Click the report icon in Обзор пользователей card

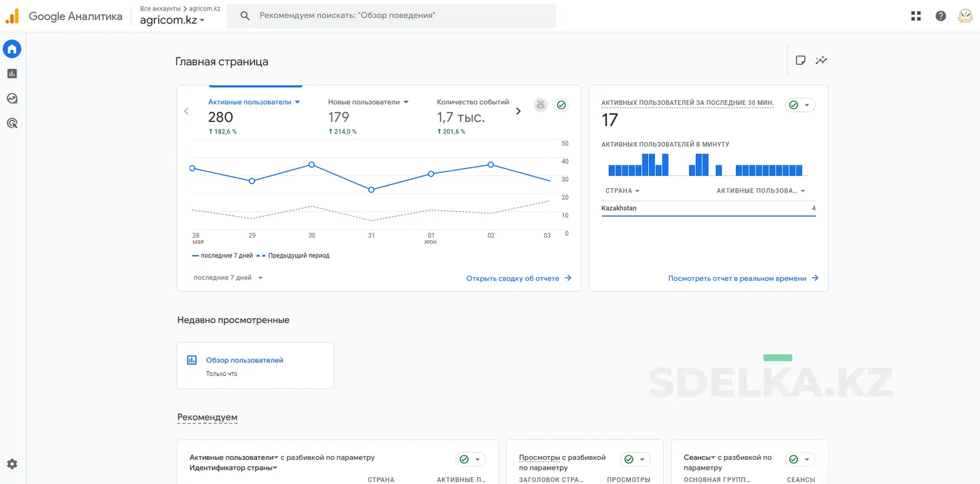tap(192, 360)
